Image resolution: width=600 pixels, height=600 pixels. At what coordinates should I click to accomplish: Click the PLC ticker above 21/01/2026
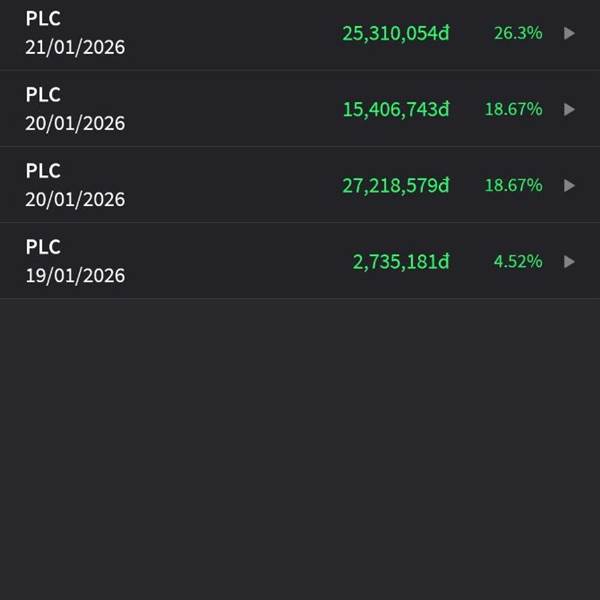(43, 18)
